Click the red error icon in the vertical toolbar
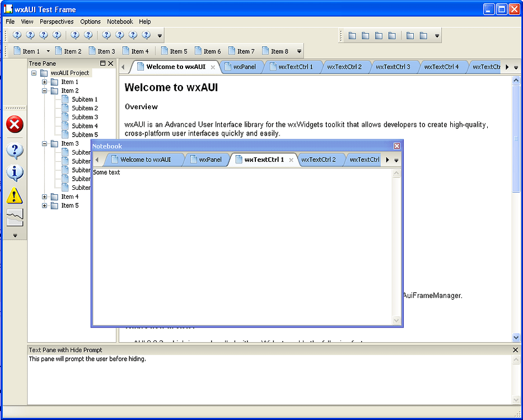Viewport: 523px width, 420px height. click(x=15, y=124)
